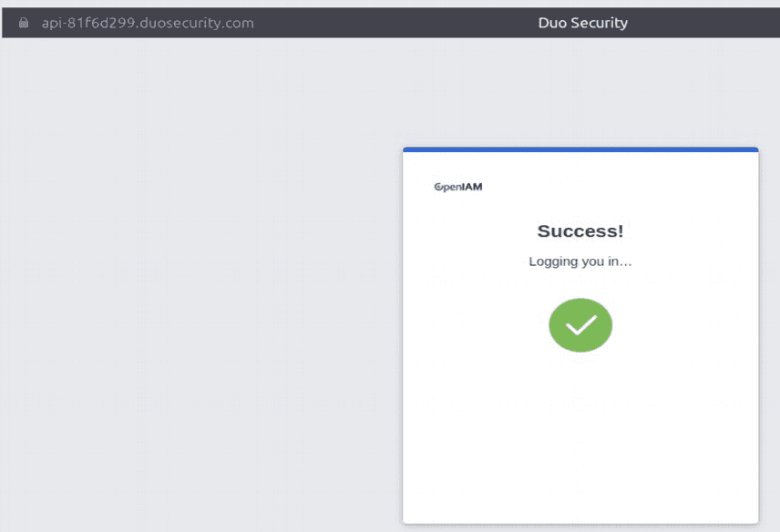Click the gray area above the login card
This screenshot has height=532, width=780.
tap(580, 91)
